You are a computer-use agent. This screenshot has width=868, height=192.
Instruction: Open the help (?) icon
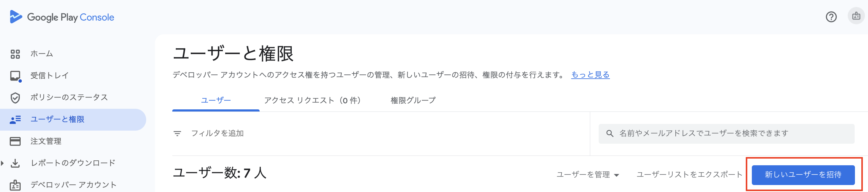[x=832, y=16]
